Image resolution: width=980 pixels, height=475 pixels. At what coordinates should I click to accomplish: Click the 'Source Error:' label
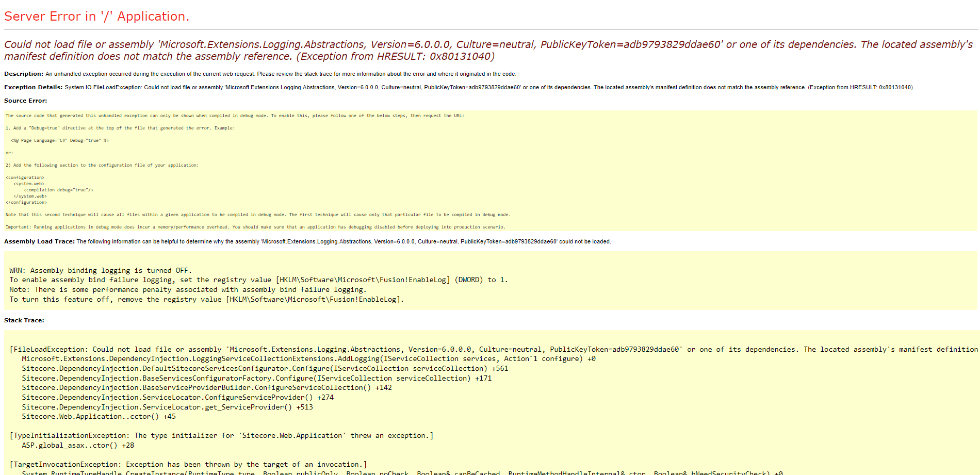[25, 101]
